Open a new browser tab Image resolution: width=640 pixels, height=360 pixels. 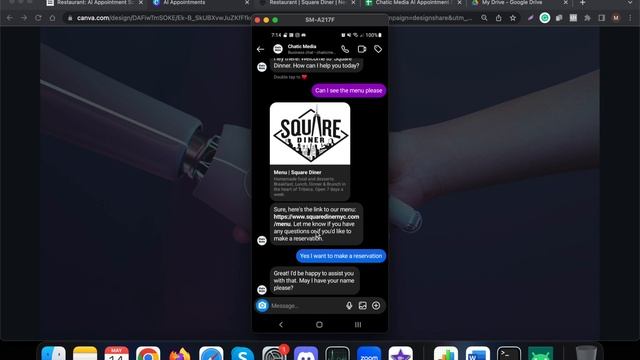582,3
